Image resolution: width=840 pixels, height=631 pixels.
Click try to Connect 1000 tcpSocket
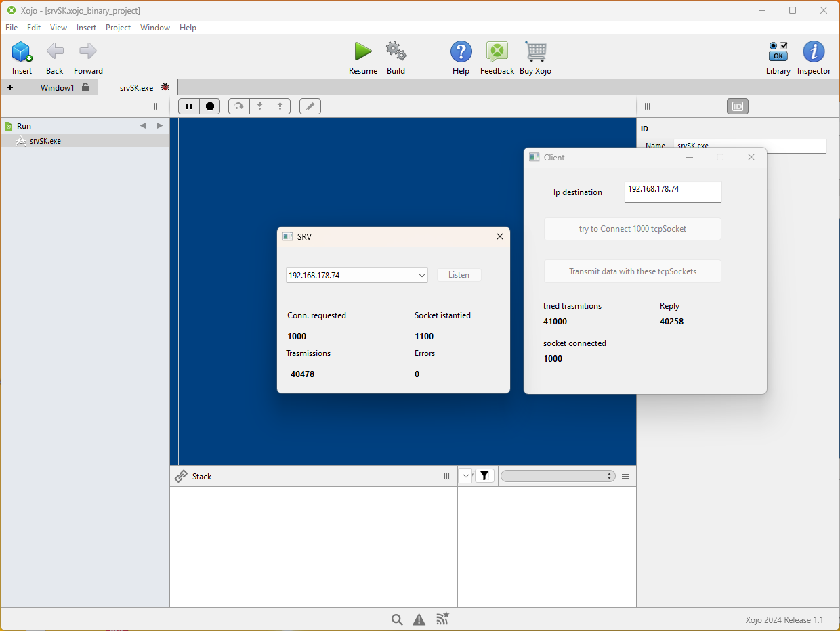633,229
